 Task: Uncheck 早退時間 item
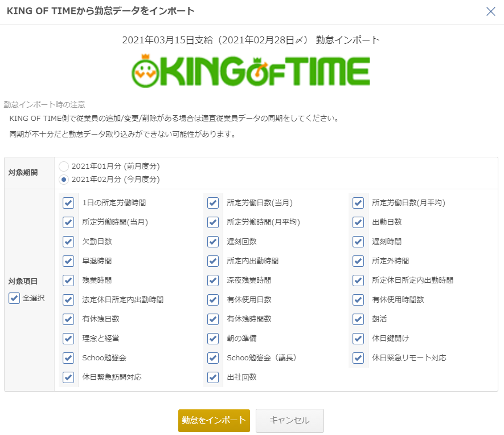click(68, 261)
